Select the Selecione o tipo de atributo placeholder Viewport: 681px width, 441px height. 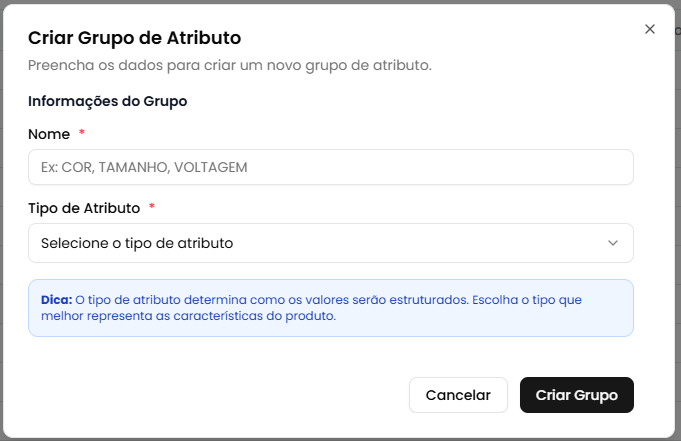(137, 243)
